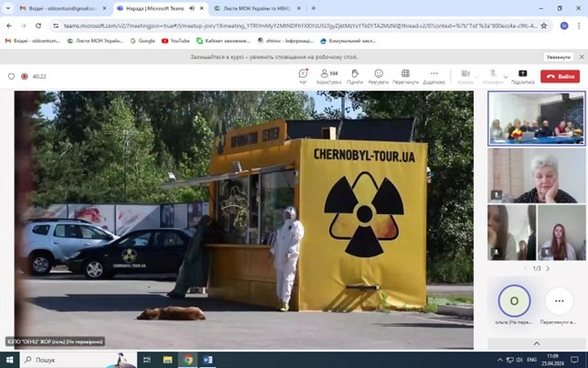The height and width of the screenshot is (368, 588).
Task: Mute the Teams tab via speaker icon
Action: coord(192,8)
